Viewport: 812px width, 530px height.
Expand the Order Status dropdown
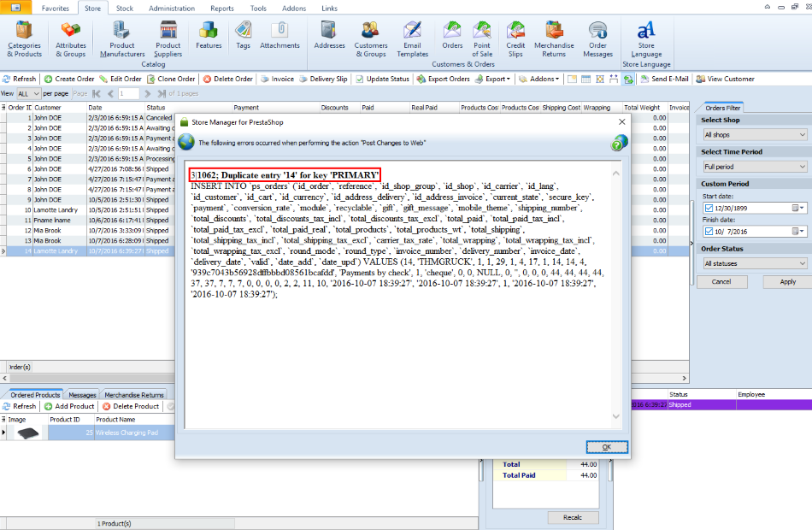point(754,263)
